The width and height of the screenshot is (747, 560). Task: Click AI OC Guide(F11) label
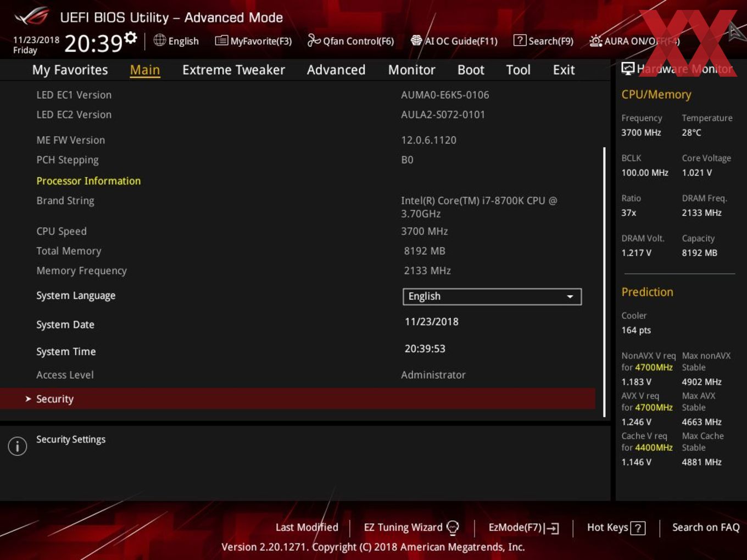pyautogui.click(x=461, y=41)
